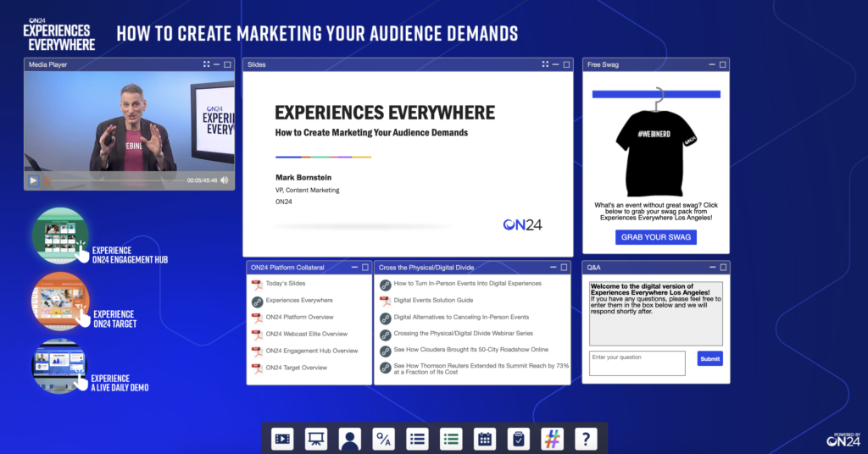
Task: Click the PDF icon for Digital Events Solution Guide
Action: tap(386, 302)
